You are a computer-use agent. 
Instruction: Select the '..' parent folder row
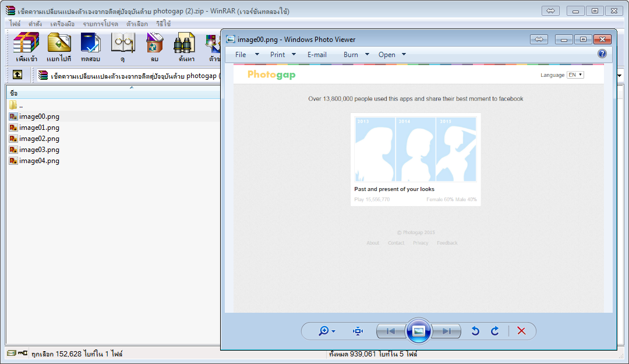coord(113,105)
